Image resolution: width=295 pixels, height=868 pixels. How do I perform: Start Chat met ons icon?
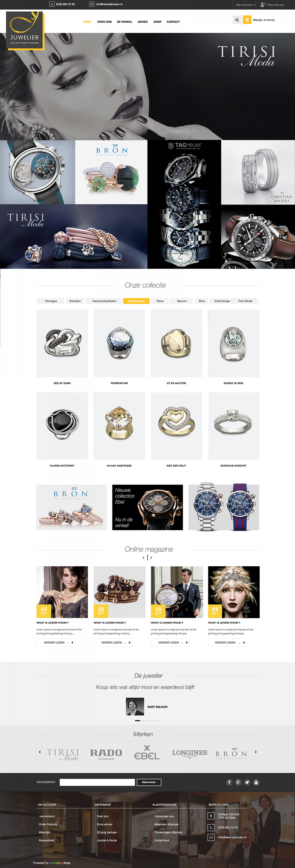point(263,5)
